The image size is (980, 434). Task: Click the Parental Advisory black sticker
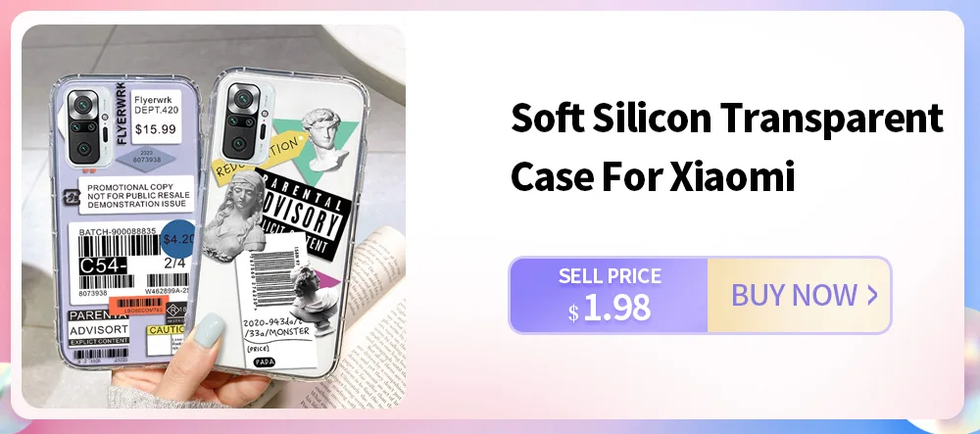302,213
